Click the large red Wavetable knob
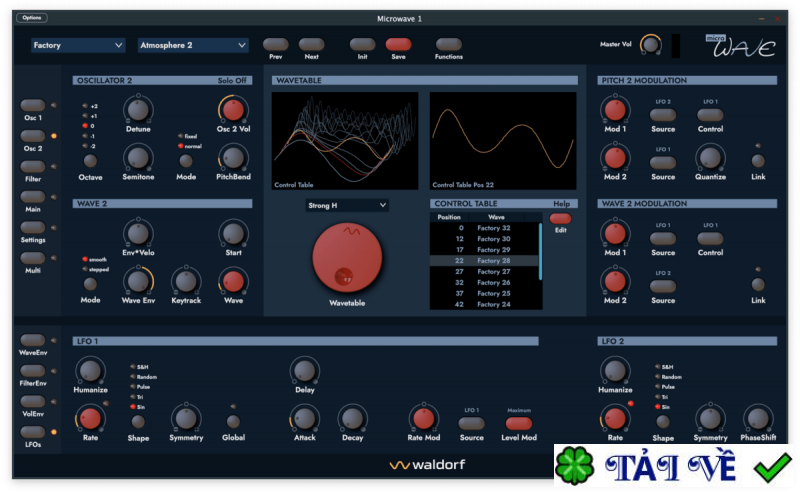The image size is (800, 493). tap(347, 258)
